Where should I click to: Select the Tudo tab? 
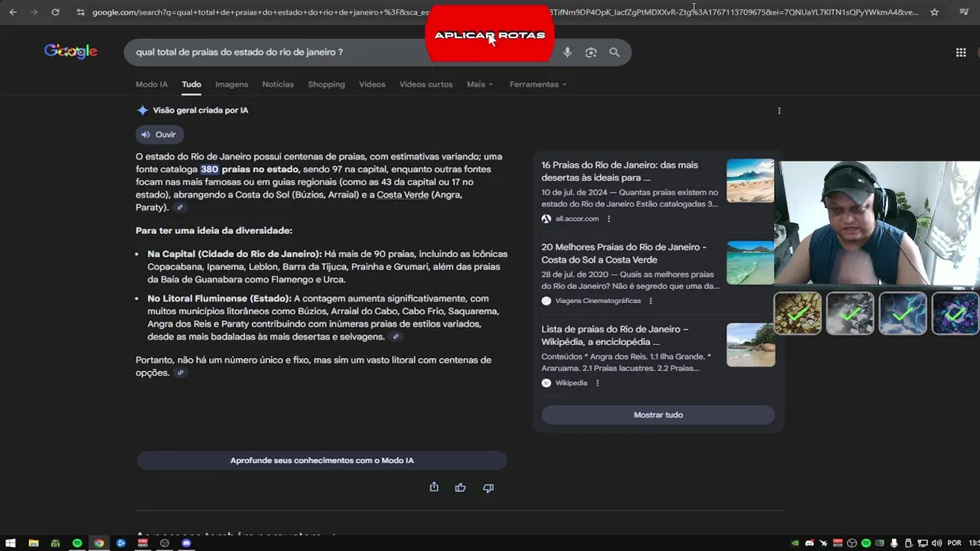pos(191,84)
